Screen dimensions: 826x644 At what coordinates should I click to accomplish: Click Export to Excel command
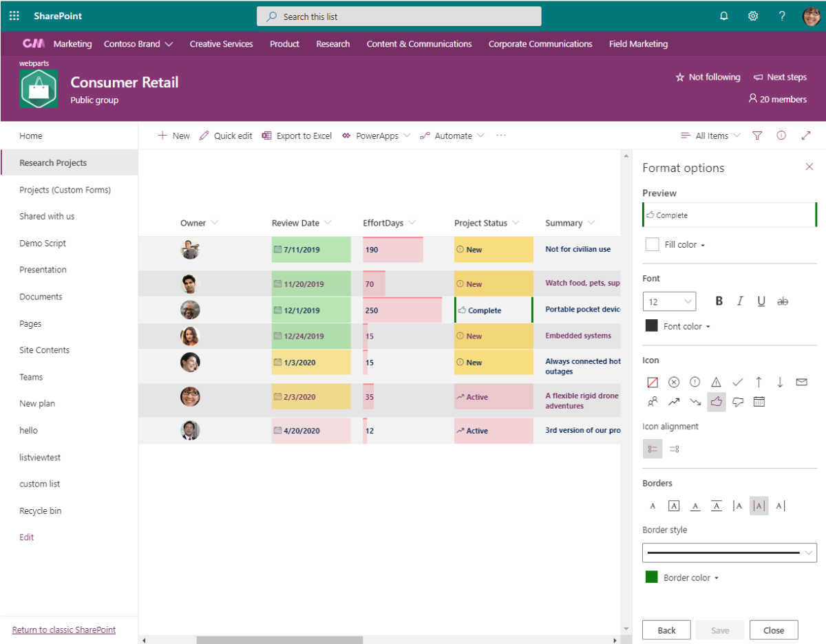(297, 136)
